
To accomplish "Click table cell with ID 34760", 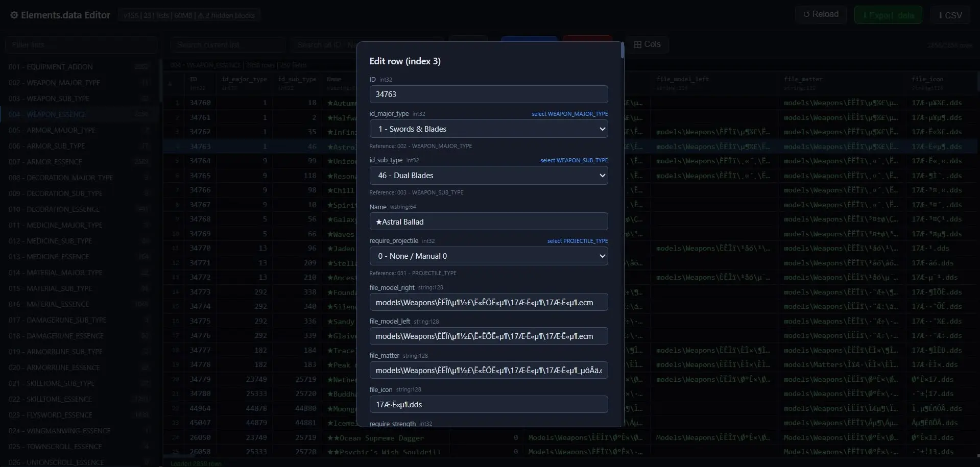I will tap(200, 103).
